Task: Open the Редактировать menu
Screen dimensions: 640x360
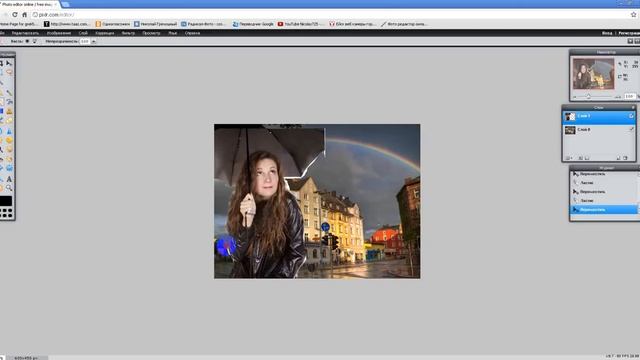Action: coord(25,33)
